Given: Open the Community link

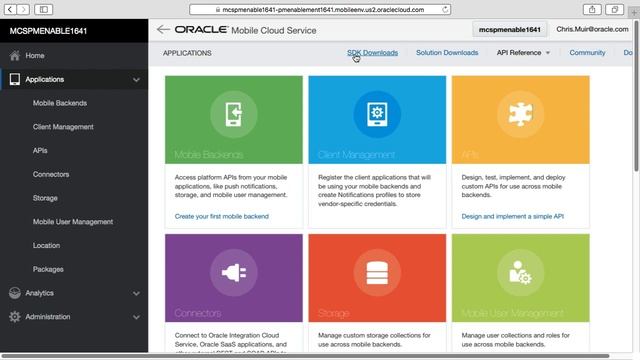Looking at the screenshot, I should point(587,53).
